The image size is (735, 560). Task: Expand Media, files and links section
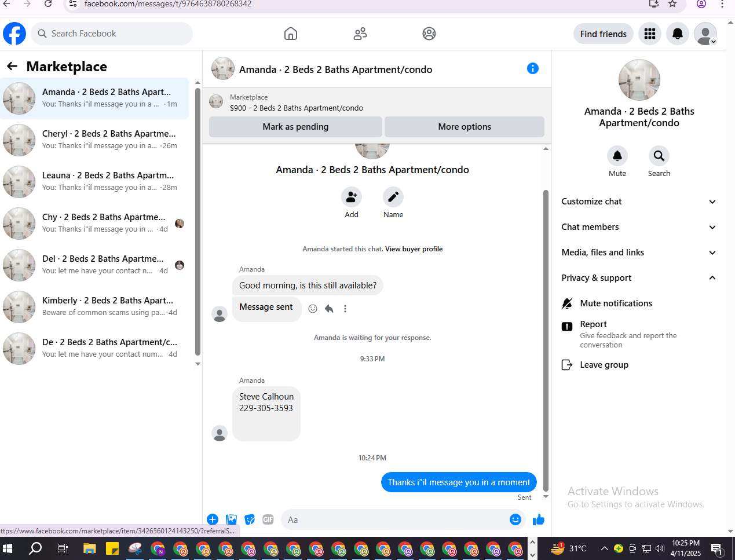click(639, 252)
